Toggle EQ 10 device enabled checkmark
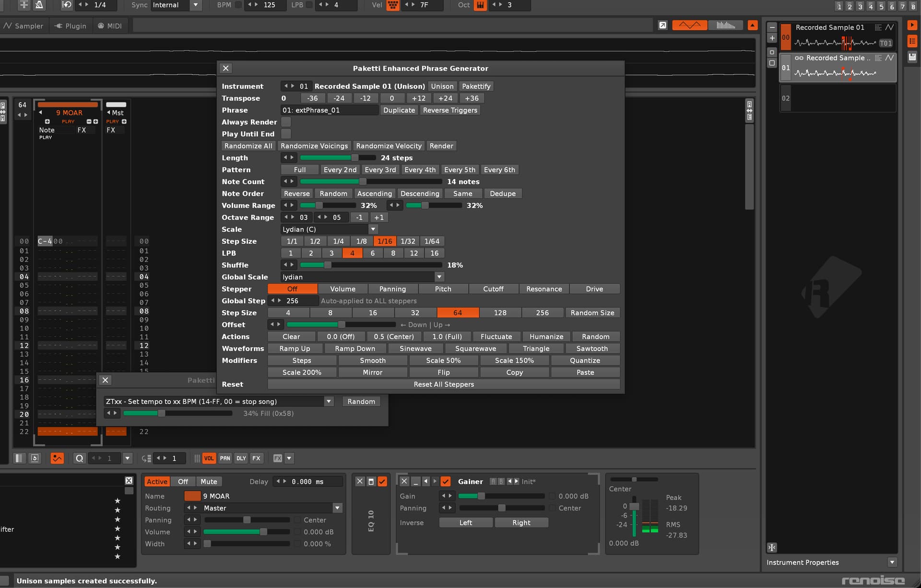The image size is (921, 588). click(382, 481)
